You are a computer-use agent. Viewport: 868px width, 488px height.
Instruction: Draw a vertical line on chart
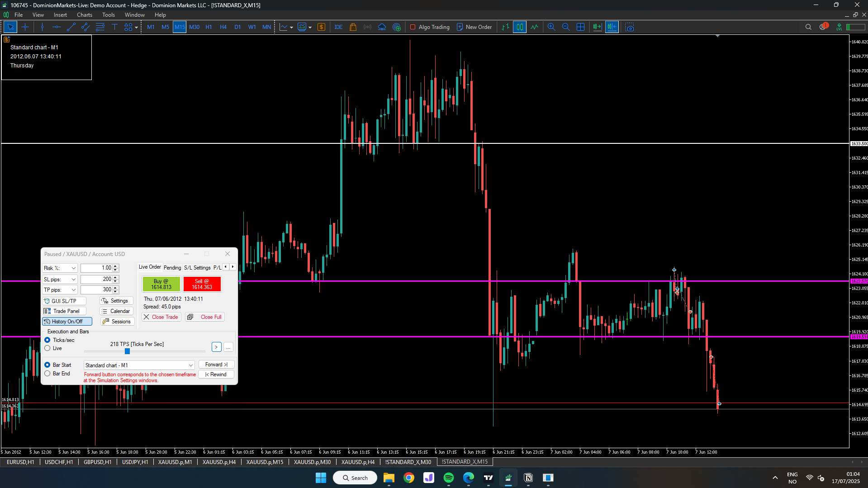pos(42,27)
